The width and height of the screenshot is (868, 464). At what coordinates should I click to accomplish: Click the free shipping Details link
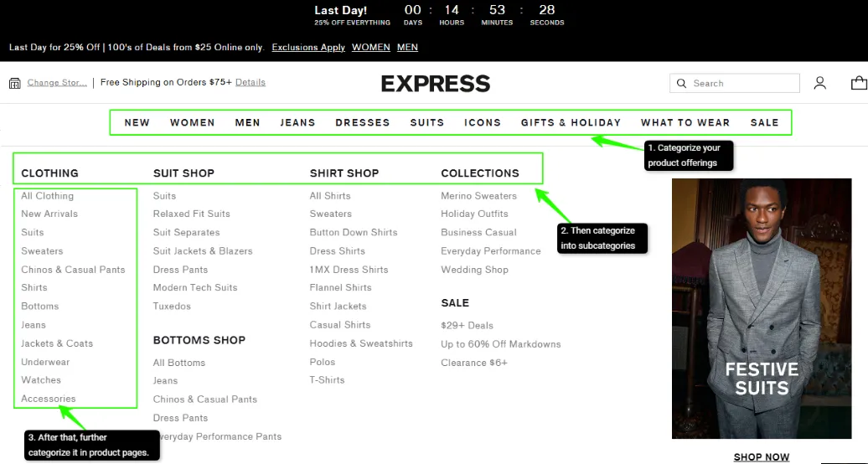pyautogui.click(x=251, y=82)
